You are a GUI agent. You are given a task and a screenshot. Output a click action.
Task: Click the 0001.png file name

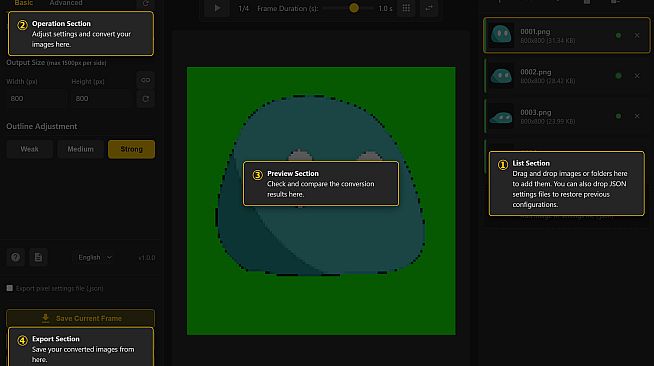click(x=535, y=32)
